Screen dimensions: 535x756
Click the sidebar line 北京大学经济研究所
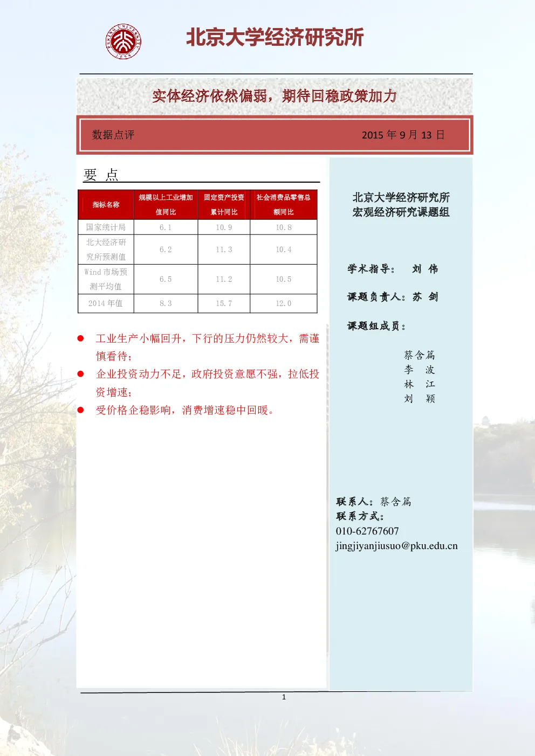[401, 197]
